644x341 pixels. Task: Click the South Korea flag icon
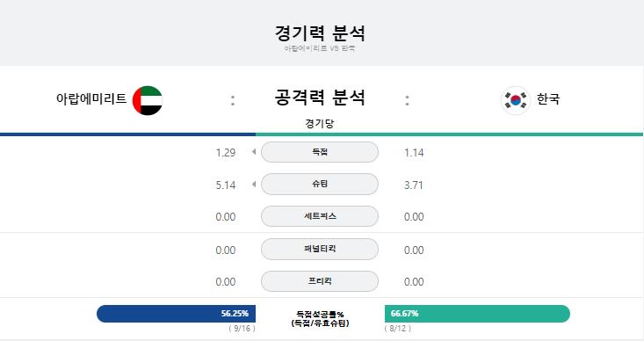(516, 100)
